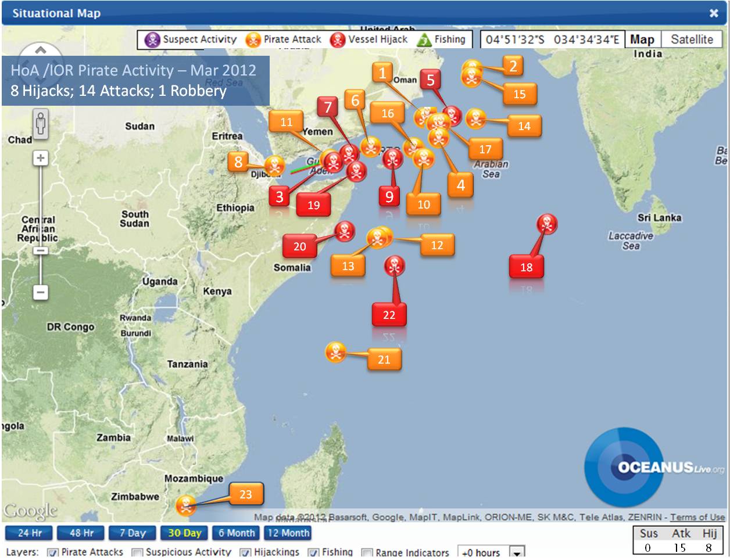The width and height of the screenshot is (730, 560).
Task: Select the 12 Month time range button
Action: [x=288, y=533]
